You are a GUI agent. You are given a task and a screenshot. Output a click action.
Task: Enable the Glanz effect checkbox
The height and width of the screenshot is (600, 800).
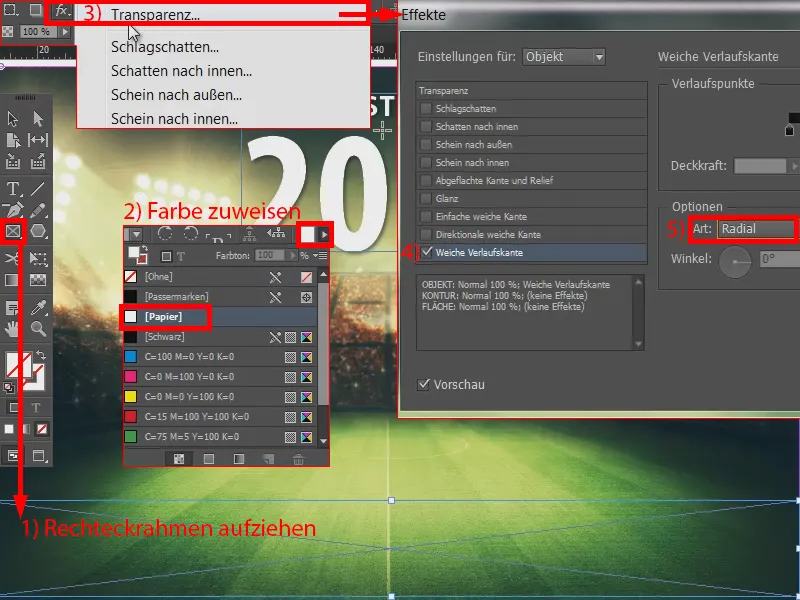click(426, 198)
